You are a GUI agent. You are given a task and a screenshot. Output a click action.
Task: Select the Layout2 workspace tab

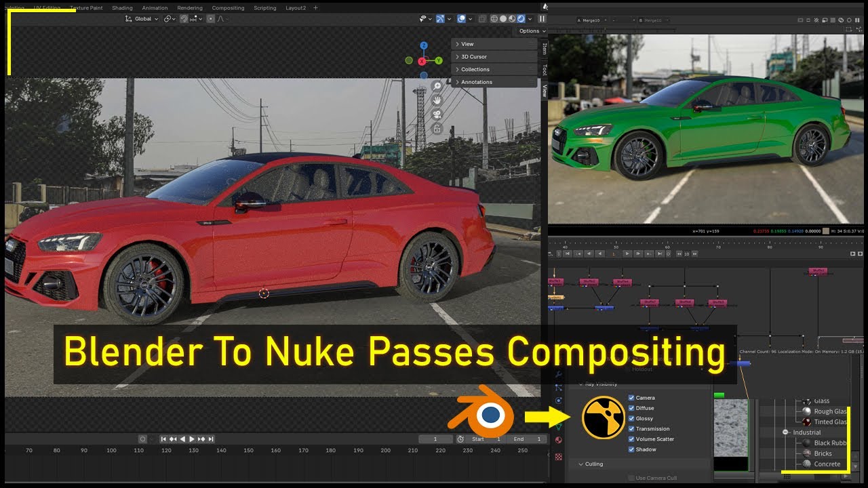click(x=296, y=8)
